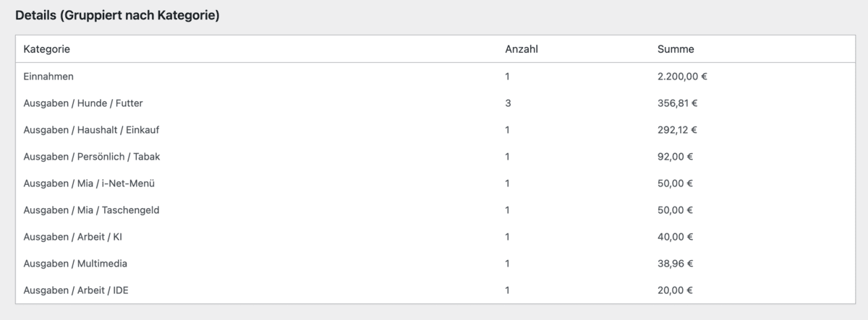868x320 pixels.
Task: Select the Ausgaben / Arbeit / KI row
Action: pos(75,237)
